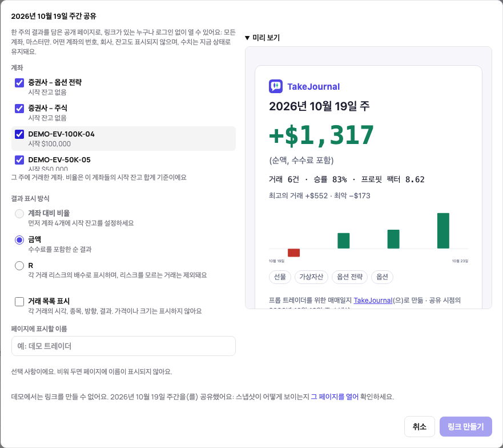The height and width of the screenshot is (448, 503).
Task: Click the +$1,317 result figure
Action: point(321,135)
